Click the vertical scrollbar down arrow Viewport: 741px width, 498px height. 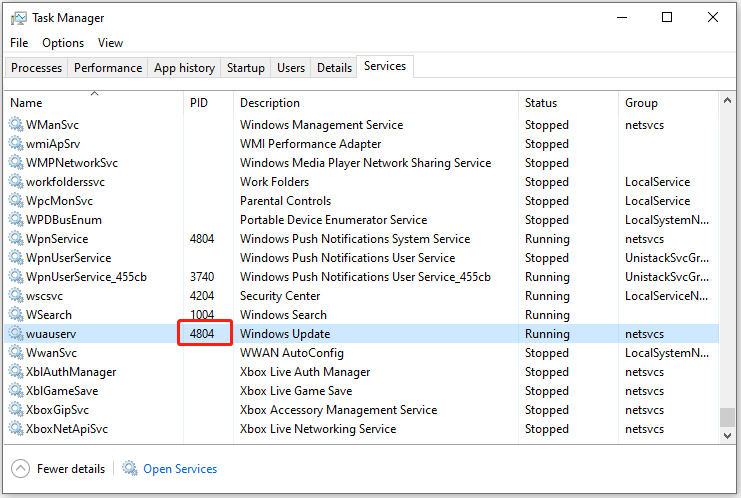[x=726, y=434]
